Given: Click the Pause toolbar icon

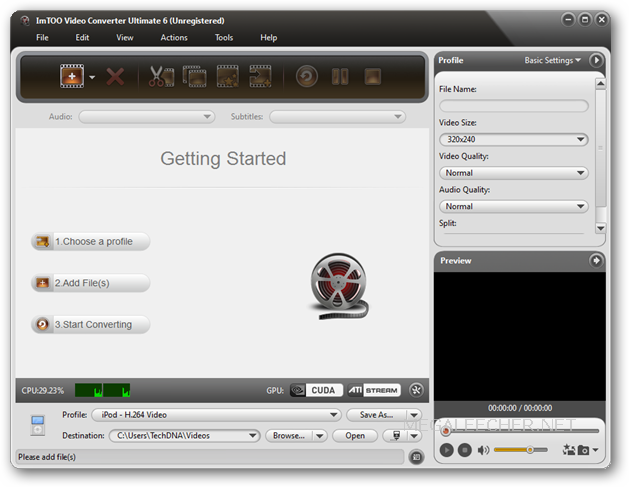Looking at the screenshot, I should [340, 76].
